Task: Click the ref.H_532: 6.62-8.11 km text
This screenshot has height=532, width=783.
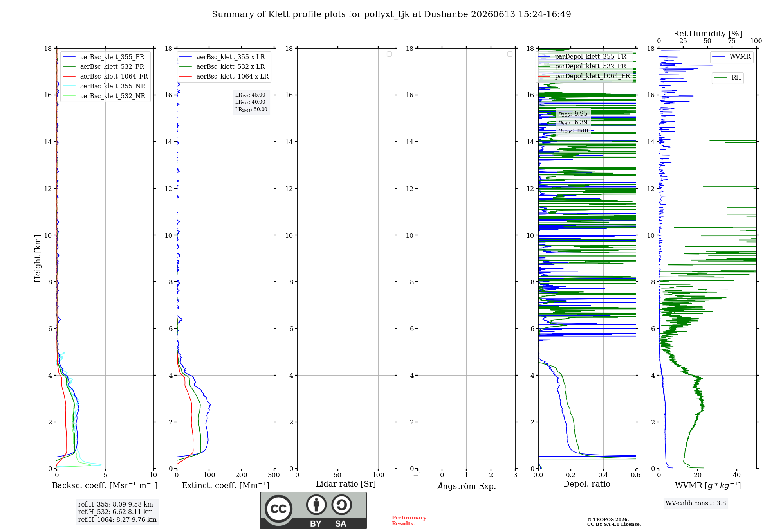Action: click(x=115, y=512)
